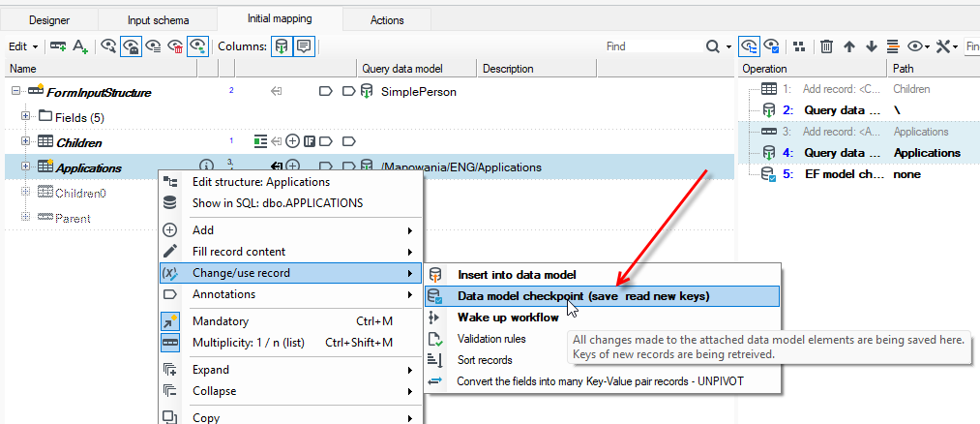Toggle the eye with tree view button
The height and width of the screenshot is (424, 980).
coord(749,45)
